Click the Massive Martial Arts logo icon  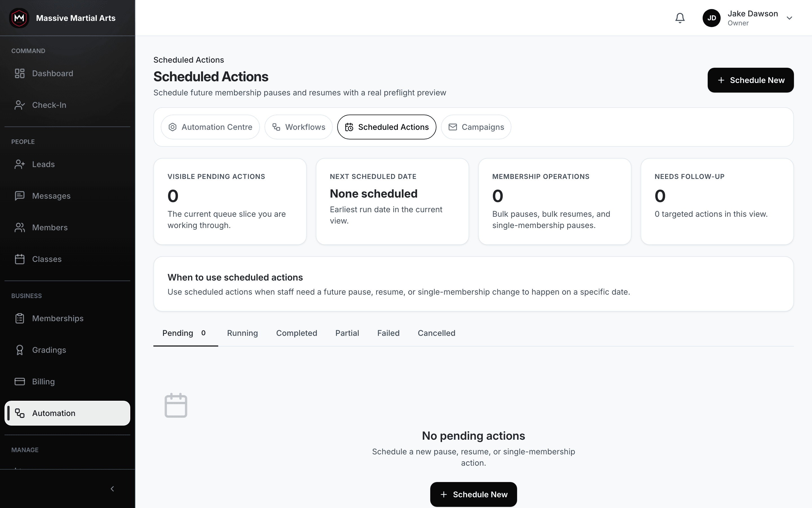19,18
